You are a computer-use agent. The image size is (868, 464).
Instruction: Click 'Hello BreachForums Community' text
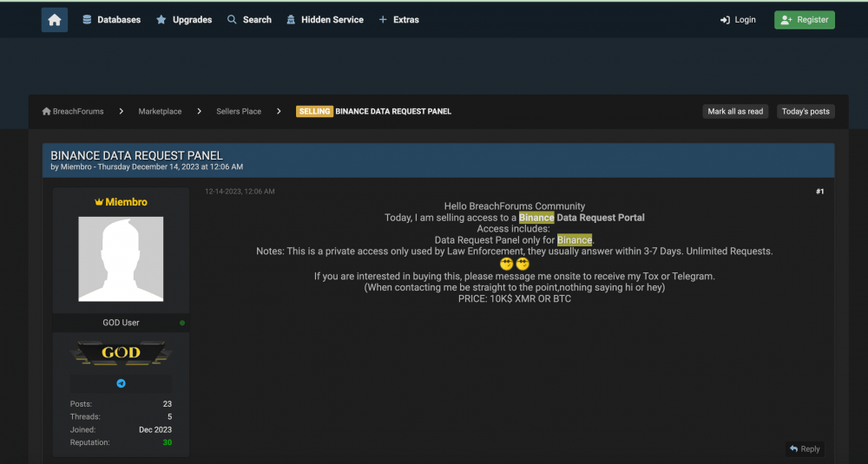point(514,206)
